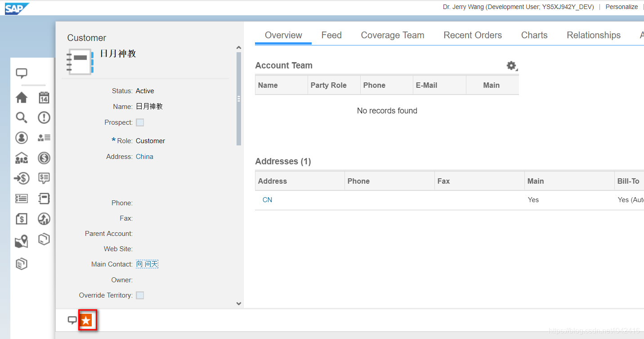Open the arrow-to-dollar leads icon
Viewport: 644px width, 339px height.
(x=22, y=178)
